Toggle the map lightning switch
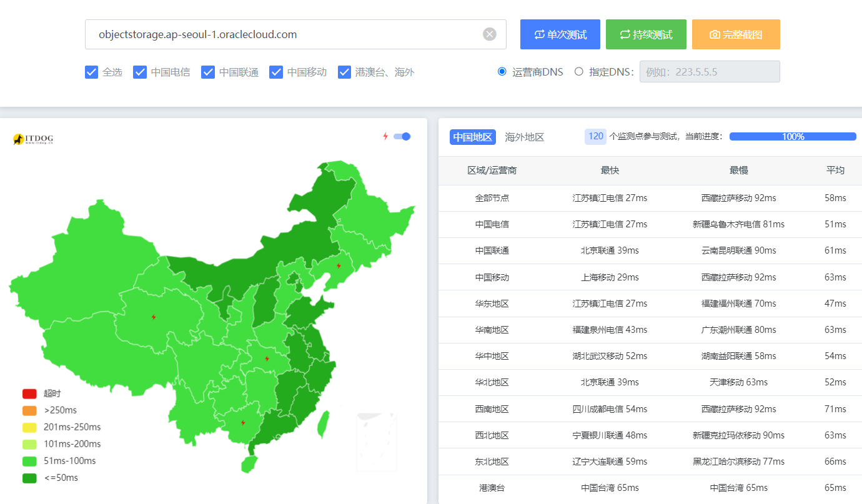 pyautogui.click(x=402, y=136)
